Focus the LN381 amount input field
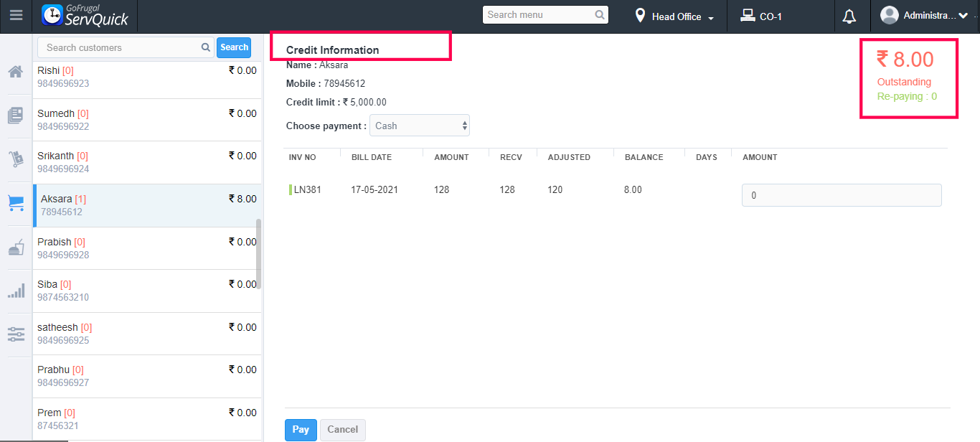 (841, 195)
